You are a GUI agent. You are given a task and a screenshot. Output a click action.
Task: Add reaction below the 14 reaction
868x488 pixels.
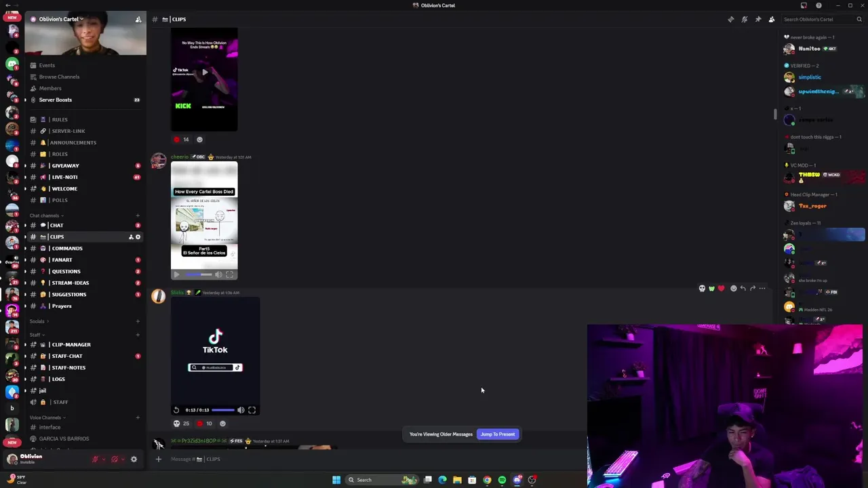point(199,140)
